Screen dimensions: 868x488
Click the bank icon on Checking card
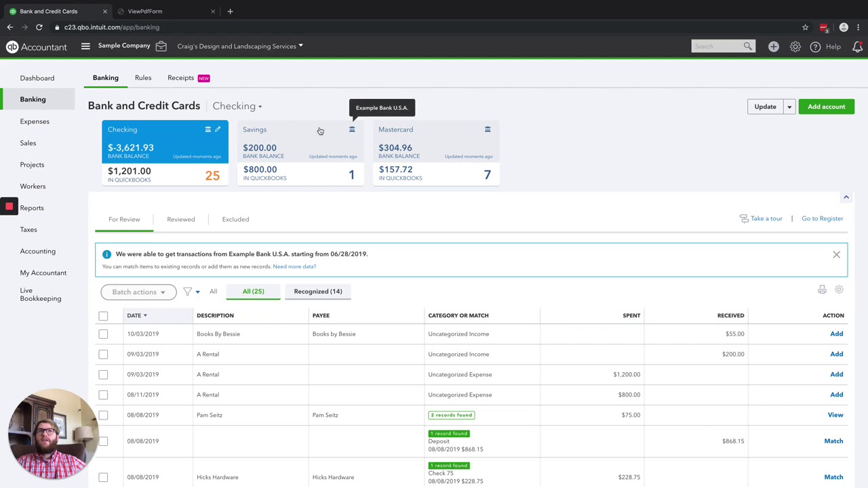pos(208,129)
